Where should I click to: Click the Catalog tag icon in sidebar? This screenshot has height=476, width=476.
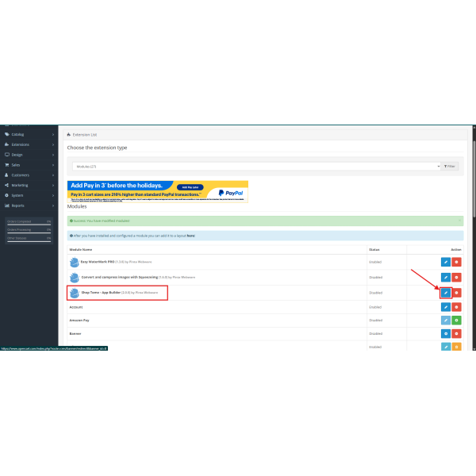[x=6, y=134]
